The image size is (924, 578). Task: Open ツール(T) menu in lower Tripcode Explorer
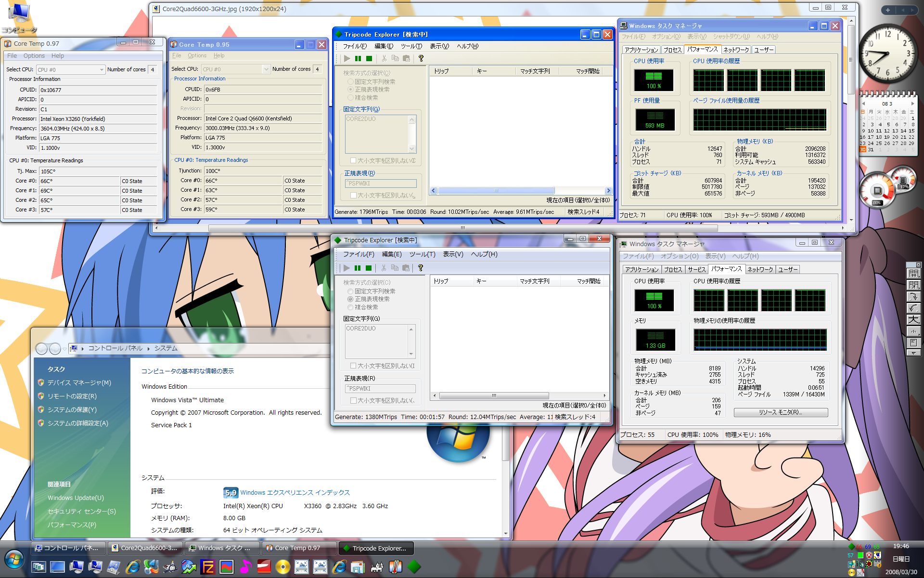point(422,254)
